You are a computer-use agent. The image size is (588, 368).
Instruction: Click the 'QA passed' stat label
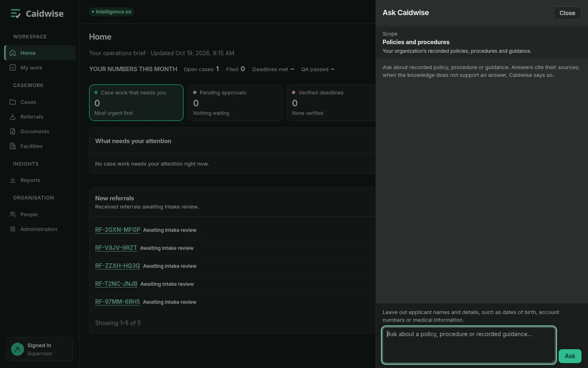tap(315, 69)
